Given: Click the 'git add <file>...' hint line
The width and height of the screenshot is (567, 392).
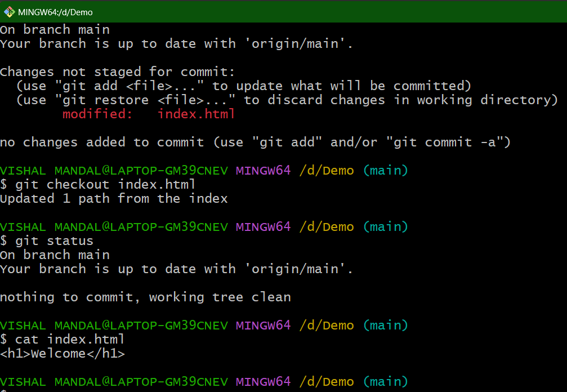Looking at the screenshot, I should (244, 86).
